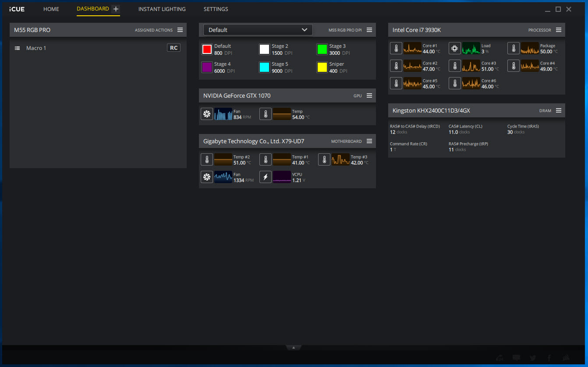Viewport: 588px width, 367px height.
Task: Click the "RAS# Precharge (tRP)" label
Action: point(468,144)
